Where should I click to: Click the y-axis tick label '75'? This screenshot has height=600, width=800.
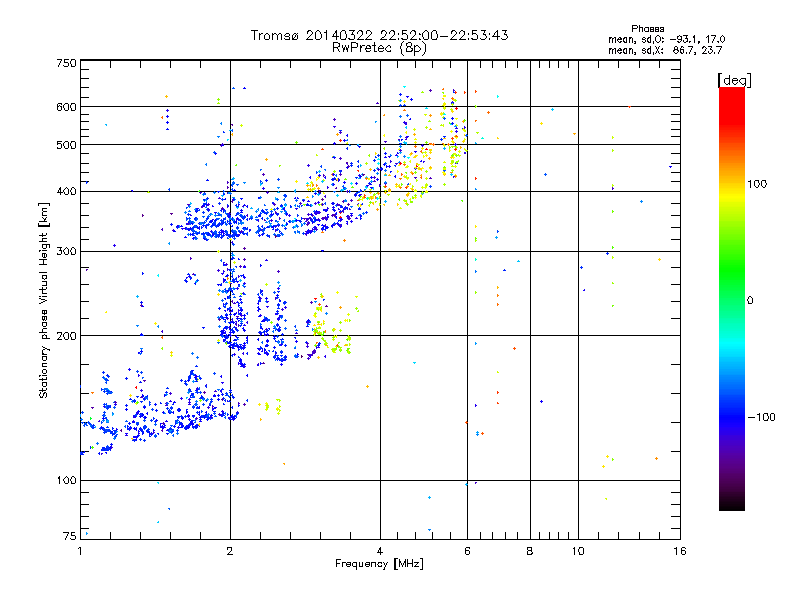(70, 536)
